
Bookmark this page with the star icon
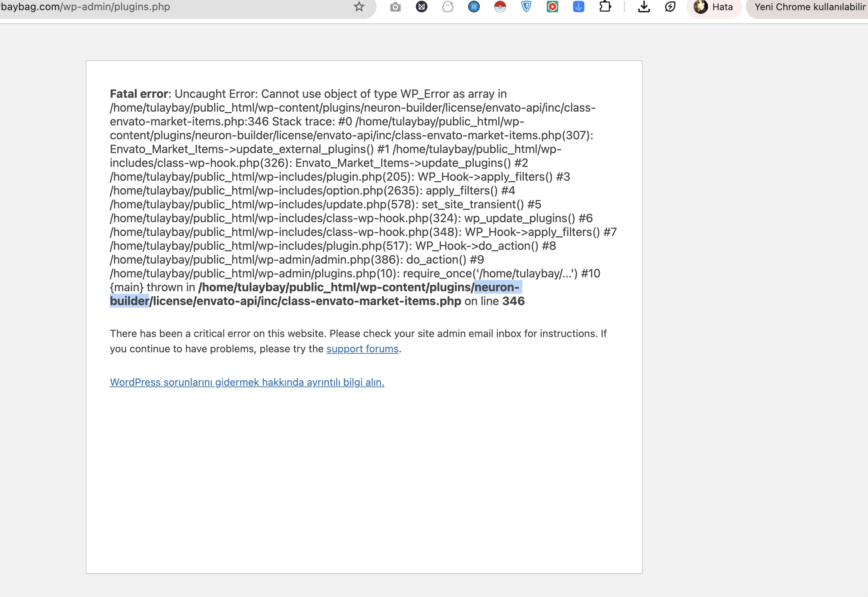click(359, 7)
